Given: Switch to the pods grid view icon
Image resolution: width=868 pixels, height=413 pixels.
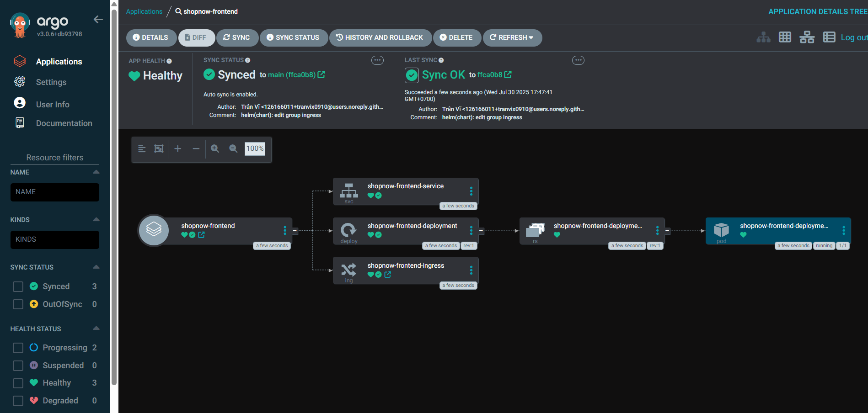Looking at the screenshot, I should point(785,37).
